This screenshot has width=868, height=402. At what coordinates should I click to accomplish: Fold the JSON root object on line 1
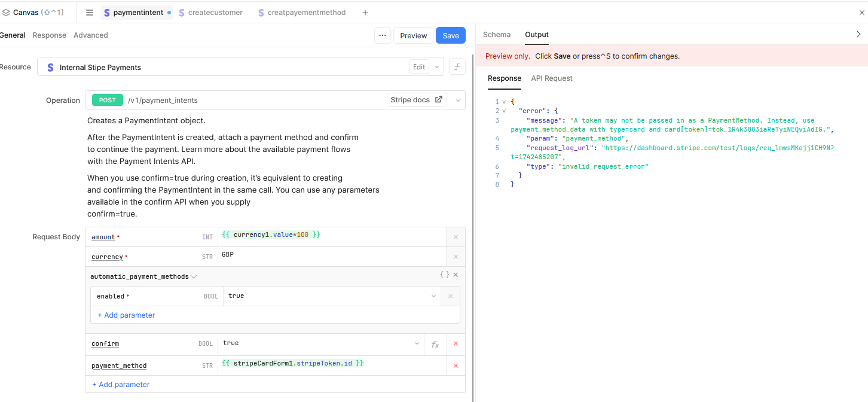504,102
